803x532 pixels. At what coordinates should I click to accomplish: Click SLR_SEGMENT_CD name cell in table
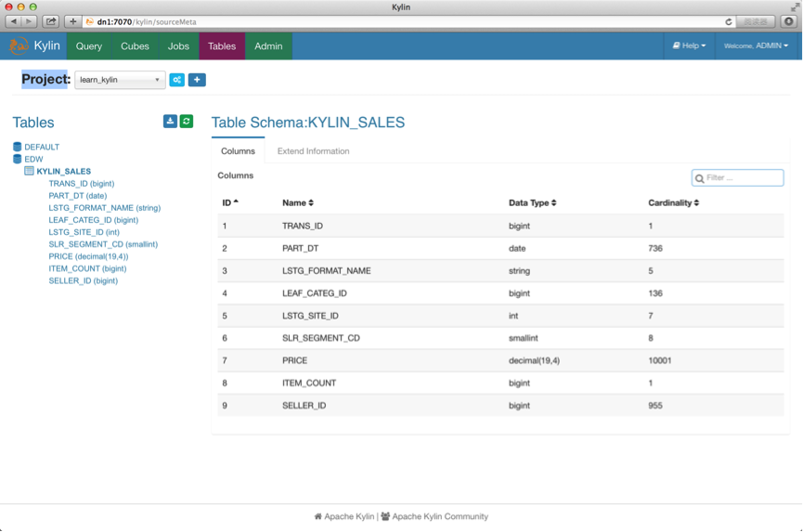tap(321, 338)
